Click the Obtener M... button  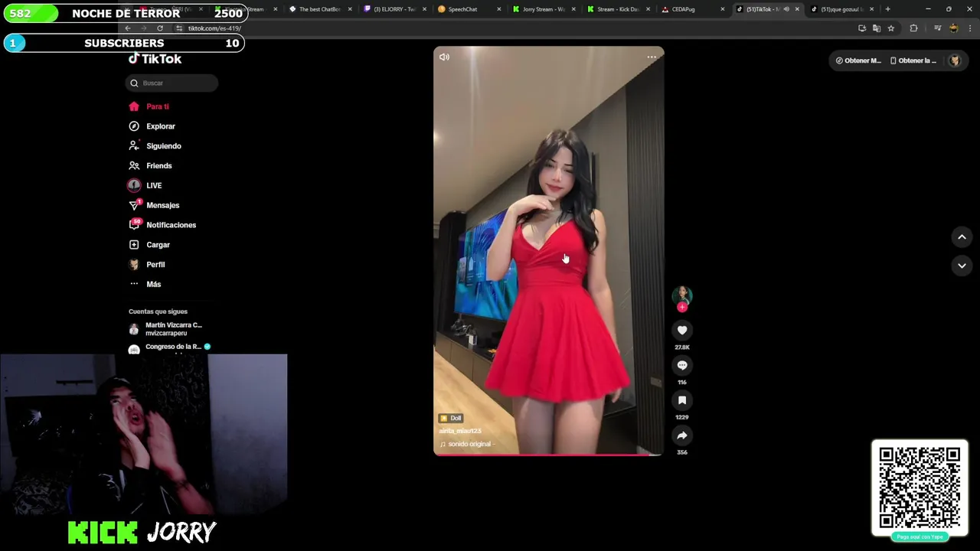pos(858,60)
